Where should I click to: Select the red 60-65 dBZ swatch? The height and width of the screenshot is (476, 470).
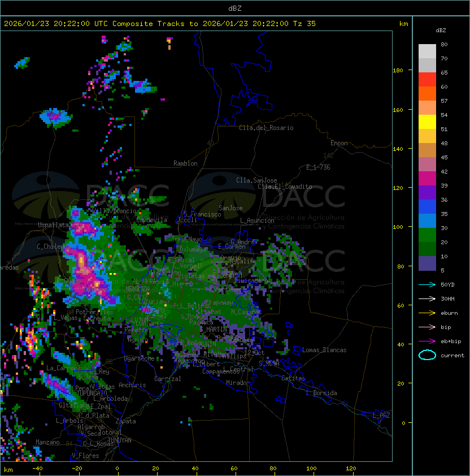pos(427,80)
